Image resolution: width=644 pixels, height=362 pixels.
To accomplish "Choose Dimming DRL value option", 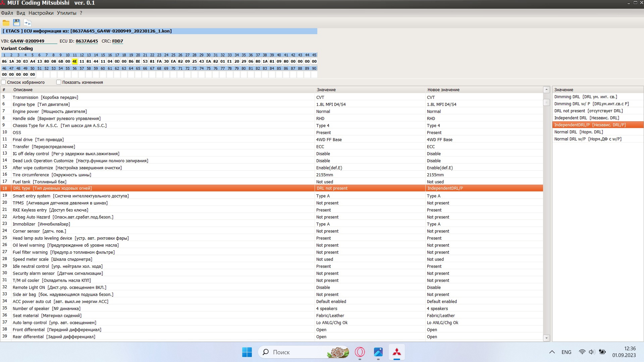I will pos(585,97).
